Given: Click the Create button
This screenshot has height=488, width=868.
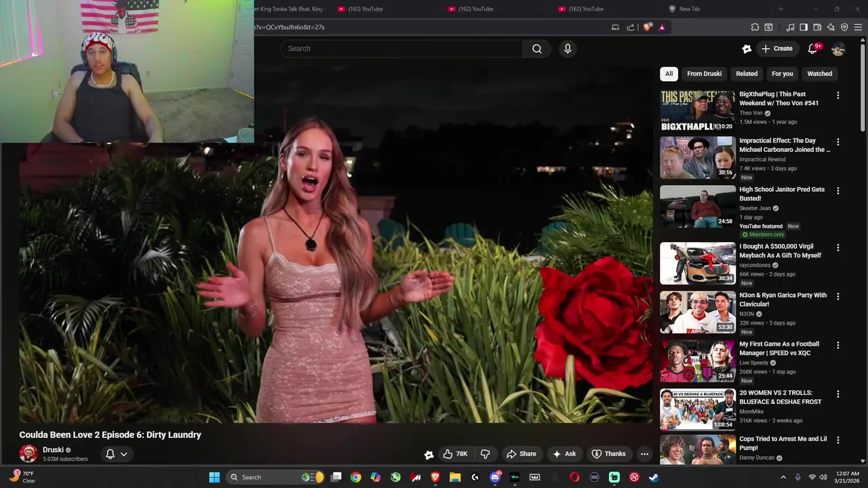Looking at the screenshot, I should tap(777, 49).
